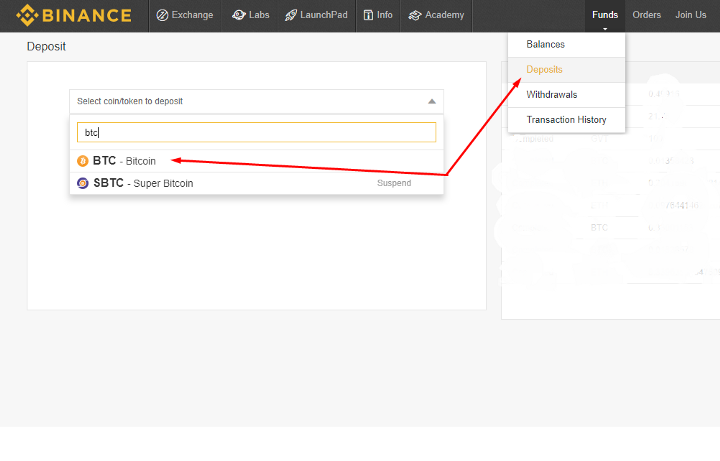Screen dimensions: 720x461
Task: Click Join Us in the header
Action: point(691,15)
